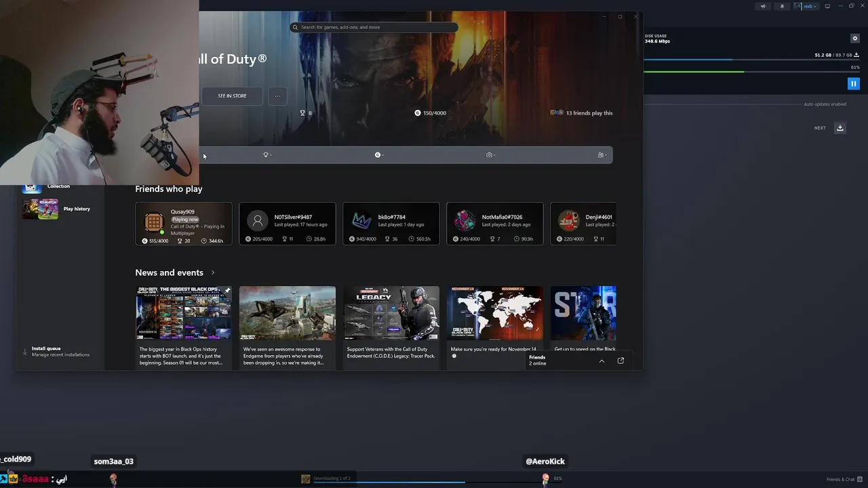868x488 pixels.
Task: Open the News and events heading
Action: tap(169, 272)
